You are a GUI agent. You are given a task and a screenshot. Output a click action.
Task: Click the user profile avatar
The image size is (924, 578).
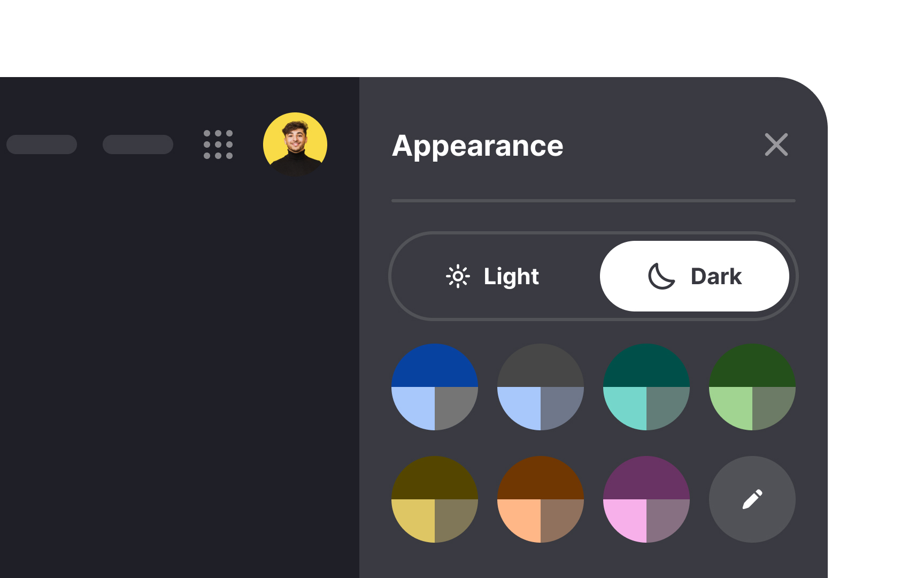[x=295, y=144]
